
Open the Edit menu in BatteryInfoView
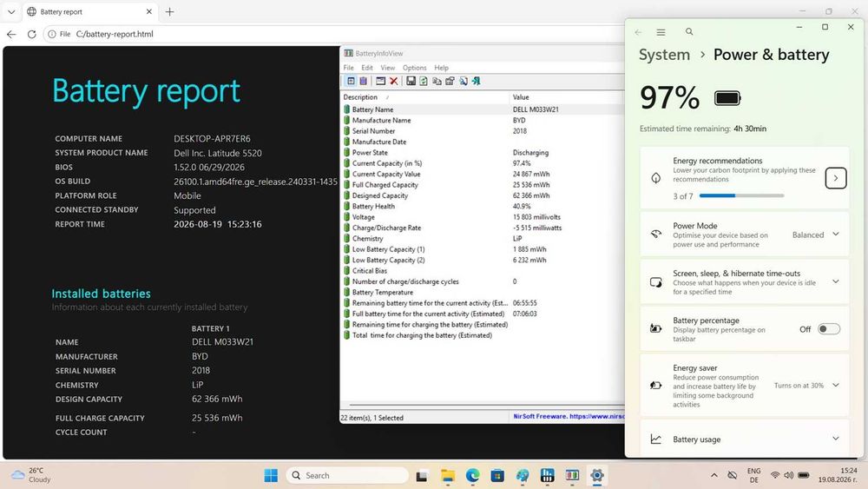point(367,68)
